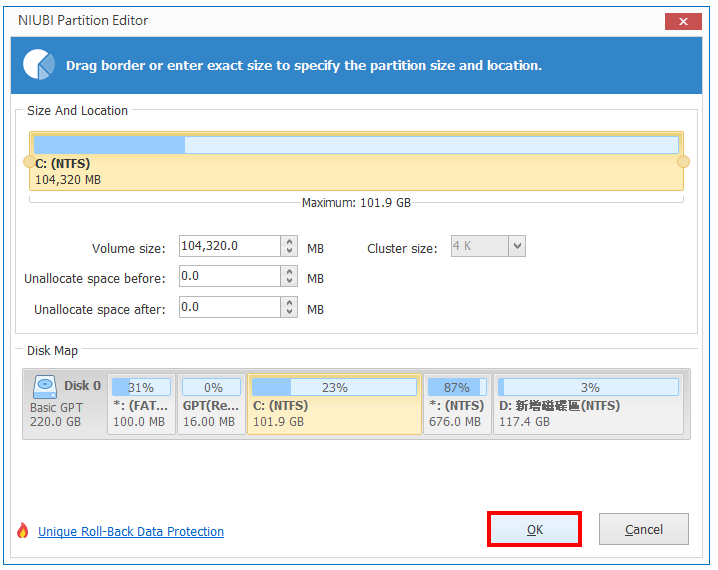
Task: Open the Cluster size dropdown
Action: pyautogui.click(x=517, y=246)
